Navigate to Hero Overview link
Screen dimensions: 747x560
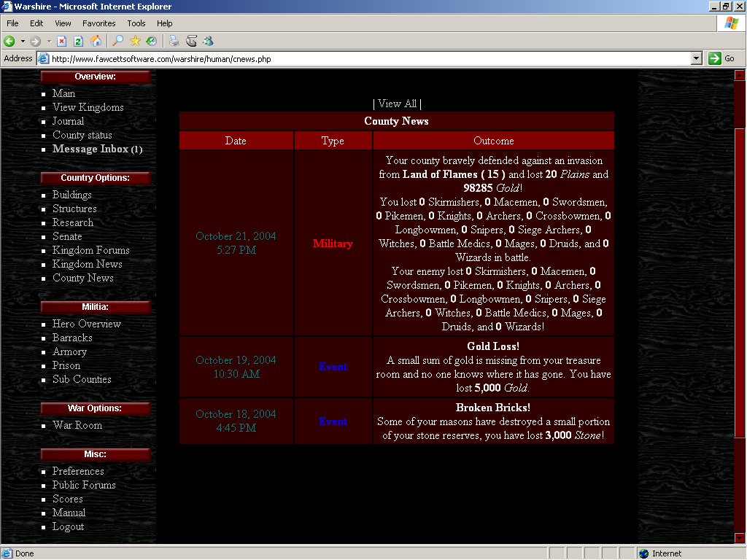(x=87, y=324)
